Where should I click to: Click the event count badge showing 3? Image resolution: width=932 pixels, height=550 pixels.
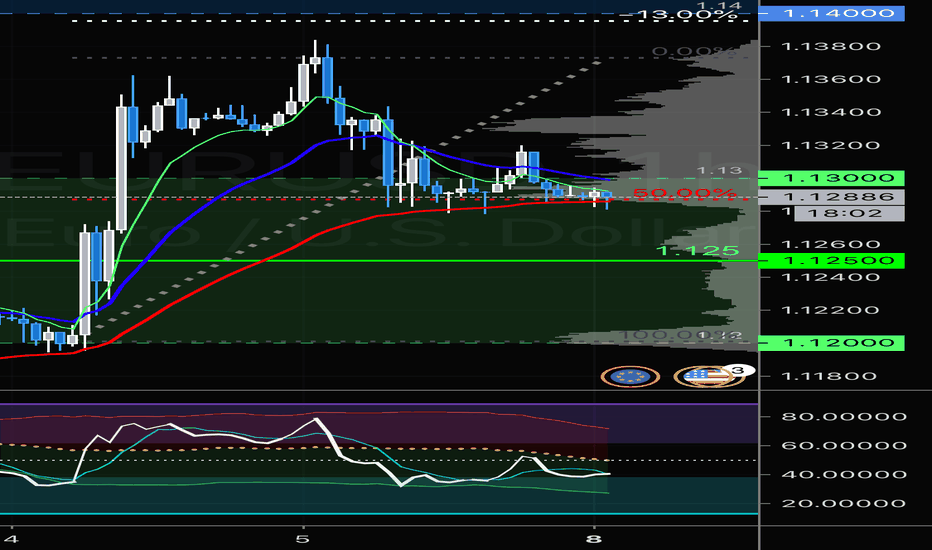[x=738, y=371]
